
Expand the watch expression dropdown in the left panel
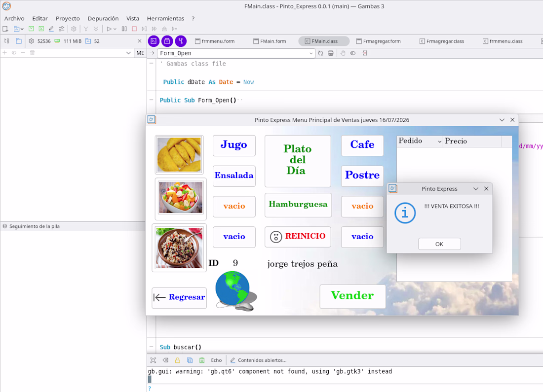coord(128,53)
